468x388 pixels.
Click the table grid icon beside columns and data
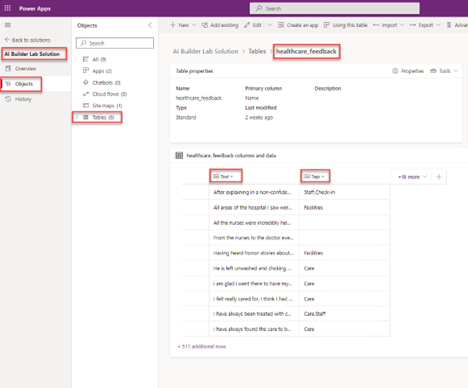[179, 156]
